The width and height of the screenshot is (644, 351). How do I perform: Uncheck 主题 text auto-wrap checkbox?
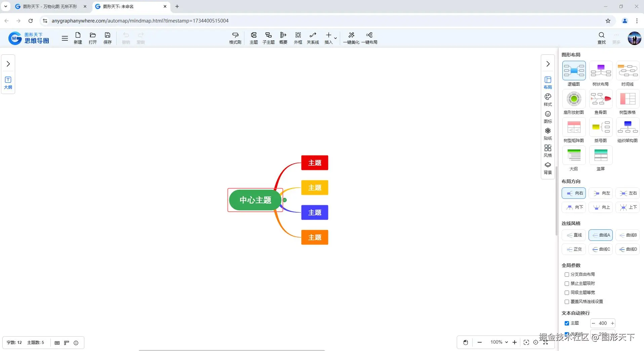567,323
